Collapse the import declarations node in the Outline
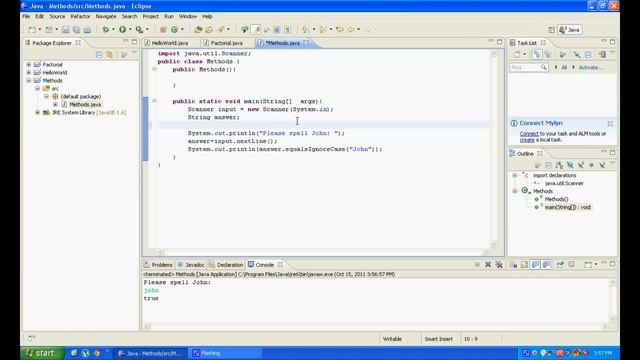This screenshot has height=360, width=640. pos(515,175)
